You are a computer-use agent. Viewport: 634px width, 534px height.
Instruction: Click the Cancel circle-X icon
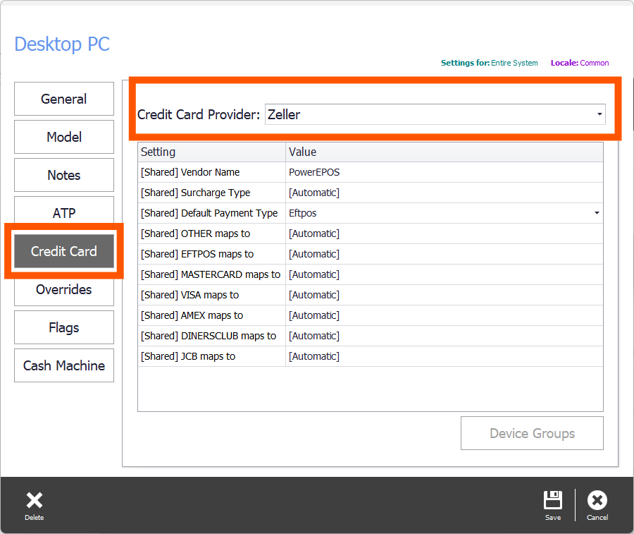click(x=597, y=500)
